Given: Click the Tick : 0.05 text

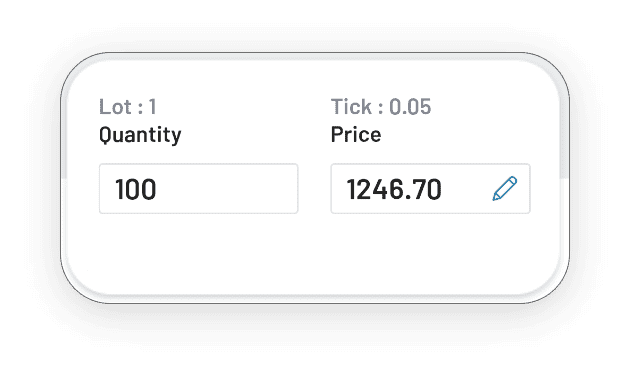Looking at the screenshot, I should 381,107.
